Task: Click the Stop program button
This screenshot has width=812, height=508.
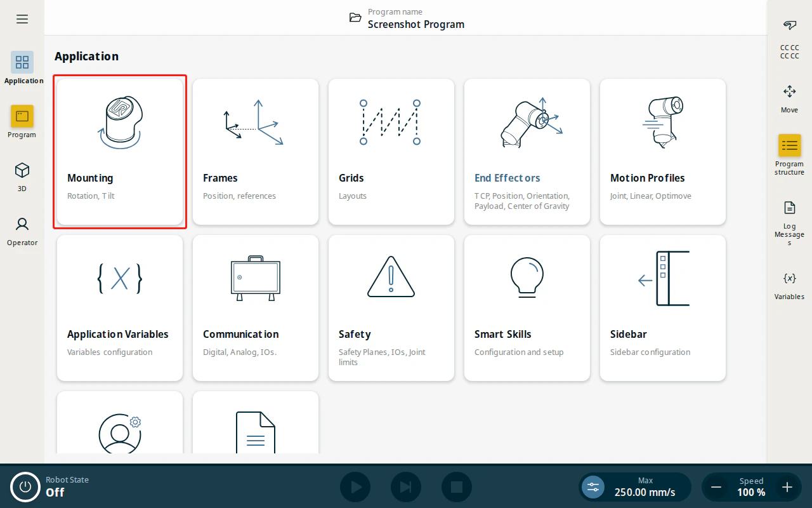Action: point(457,487)
